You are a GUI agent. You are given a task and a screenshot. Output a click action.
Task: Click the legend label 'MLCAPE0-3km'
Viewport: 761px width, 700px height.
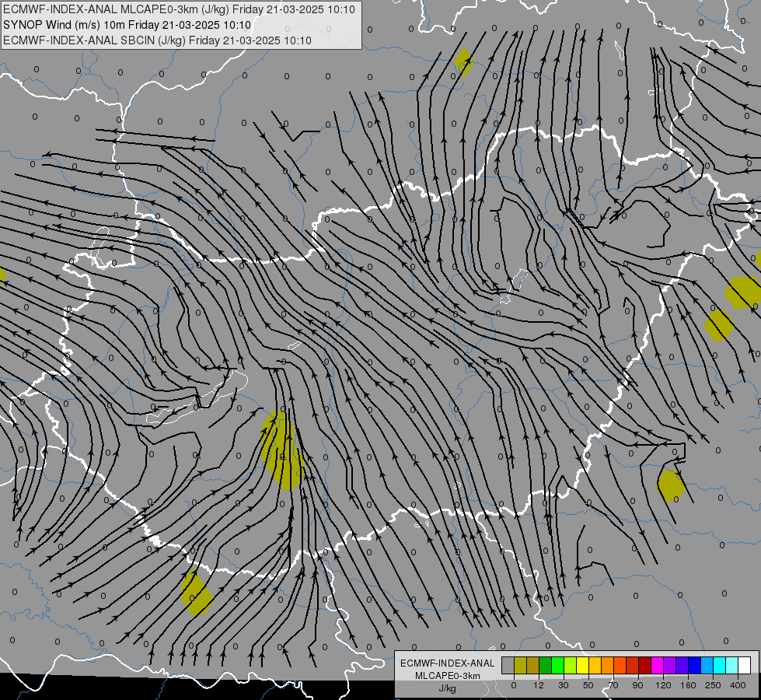[x=448, y=676]
